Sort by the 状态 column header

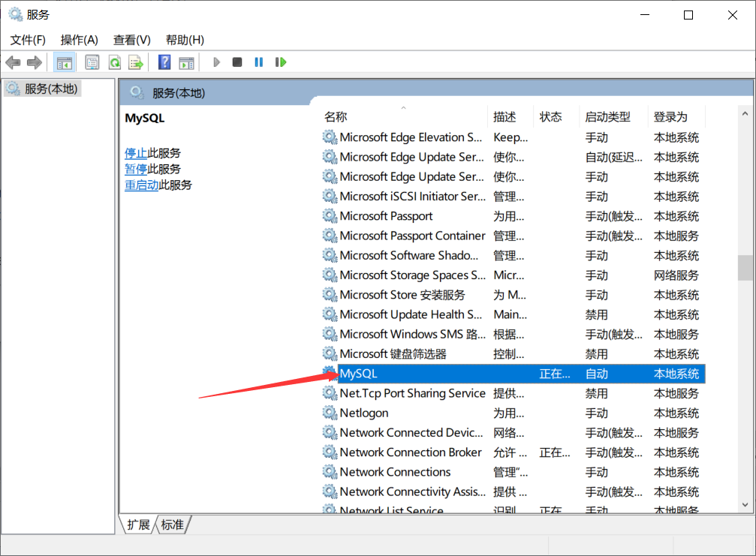click(x=550, y=116)
